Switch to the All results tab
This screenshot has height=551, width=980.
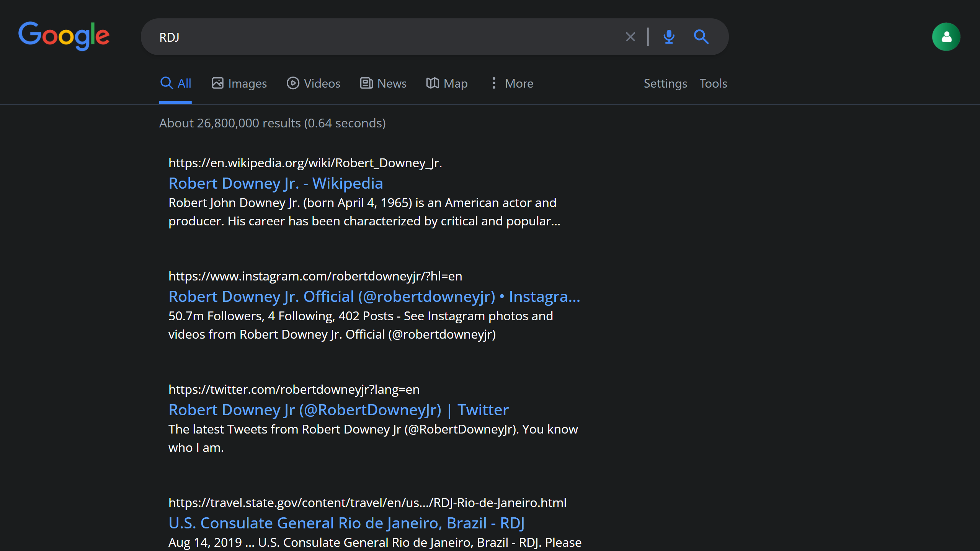(x=176, y=83)
